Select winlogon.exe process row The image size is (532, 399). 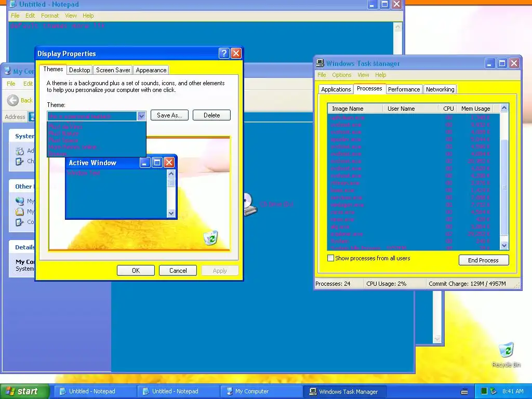pyautogui.click(x=413, y=205)
